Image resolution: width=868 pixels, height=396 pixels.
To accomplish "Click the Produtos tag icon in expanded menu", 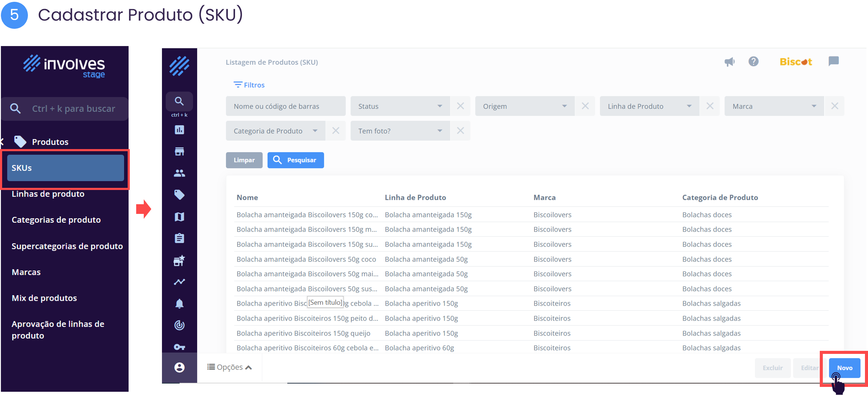I will pyautogui.click(x=20, y=142).
